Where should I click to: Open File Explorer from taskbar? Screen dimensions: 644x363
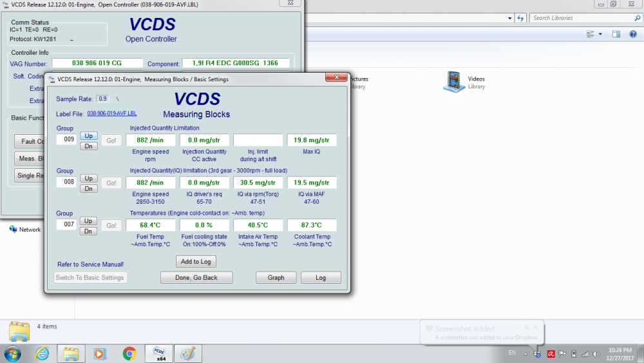(x=71, y=353)
